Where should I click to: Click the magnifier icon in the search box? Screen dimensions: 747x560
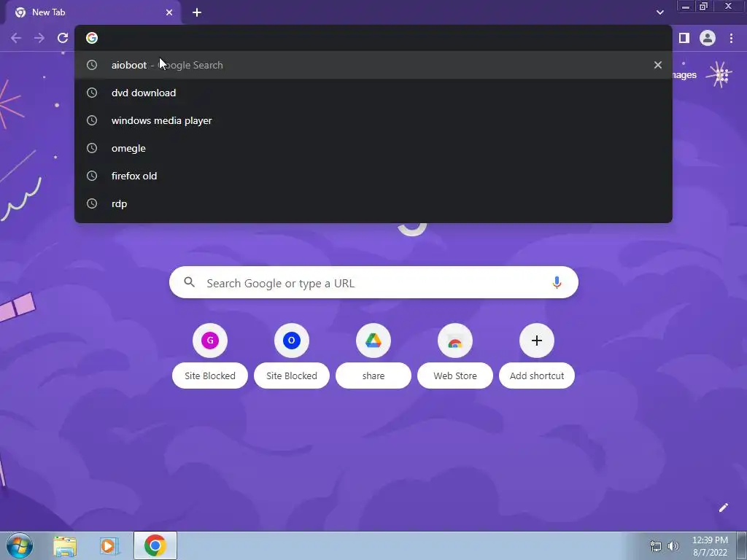tap(189, 282)
